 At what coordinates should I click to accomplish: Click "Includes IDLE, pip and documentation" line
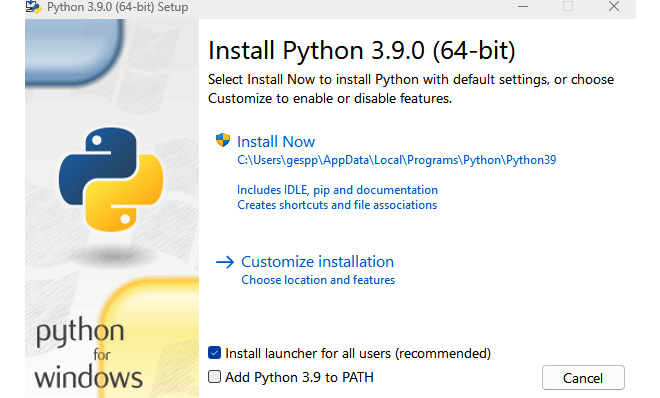[338, 190]
